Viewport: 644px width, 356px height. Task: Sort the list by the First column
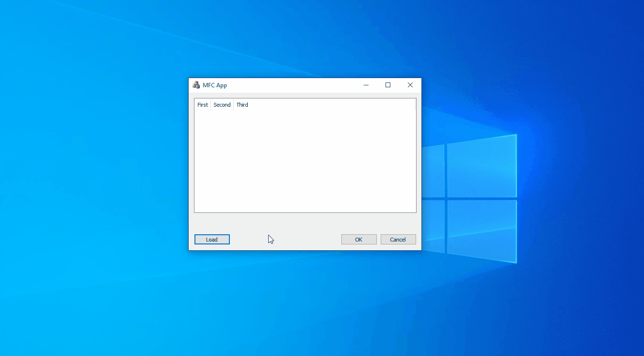pyautogui.click(x=203, y=105)
